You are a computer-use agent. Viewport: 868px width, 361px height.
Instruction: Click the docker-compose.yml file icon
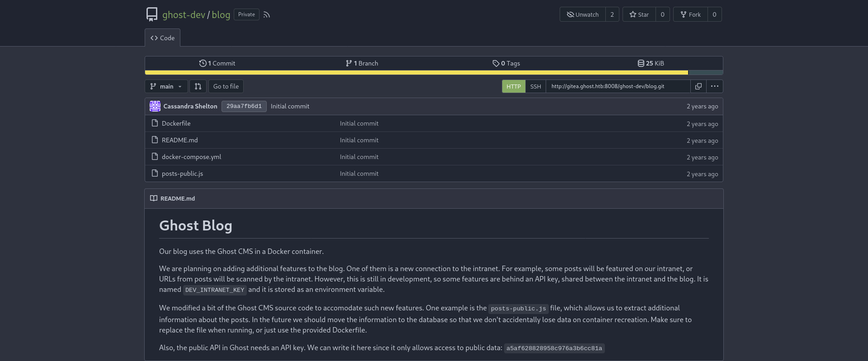[155, 156]
